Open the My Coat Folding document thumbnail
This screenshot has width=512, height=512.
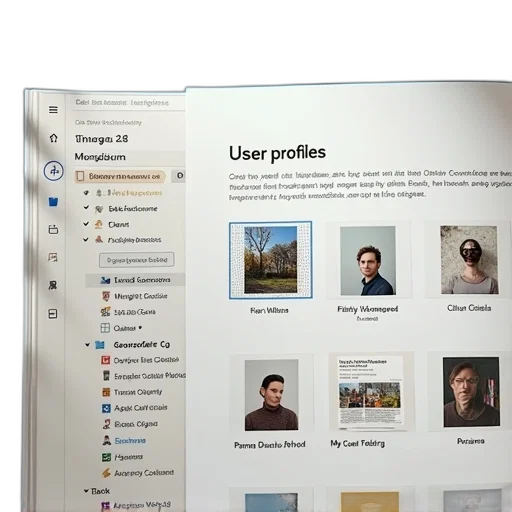372,392
